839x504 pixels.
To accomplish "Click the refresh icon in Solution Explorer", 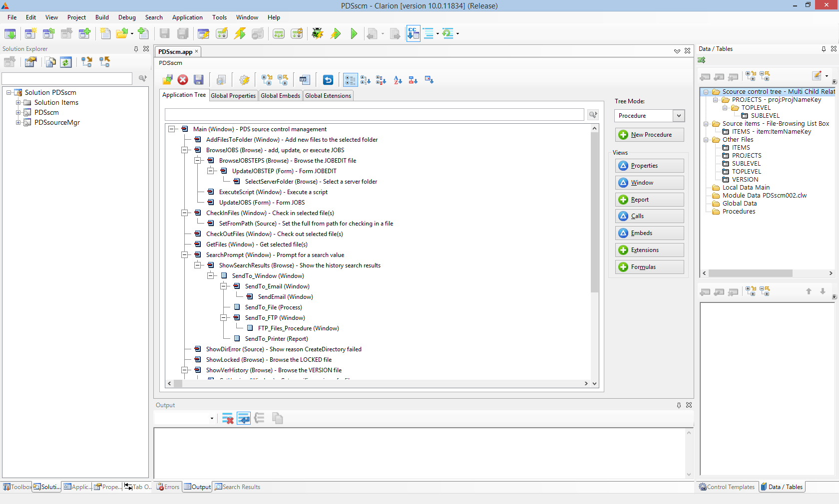I will [x=66, y=62].
